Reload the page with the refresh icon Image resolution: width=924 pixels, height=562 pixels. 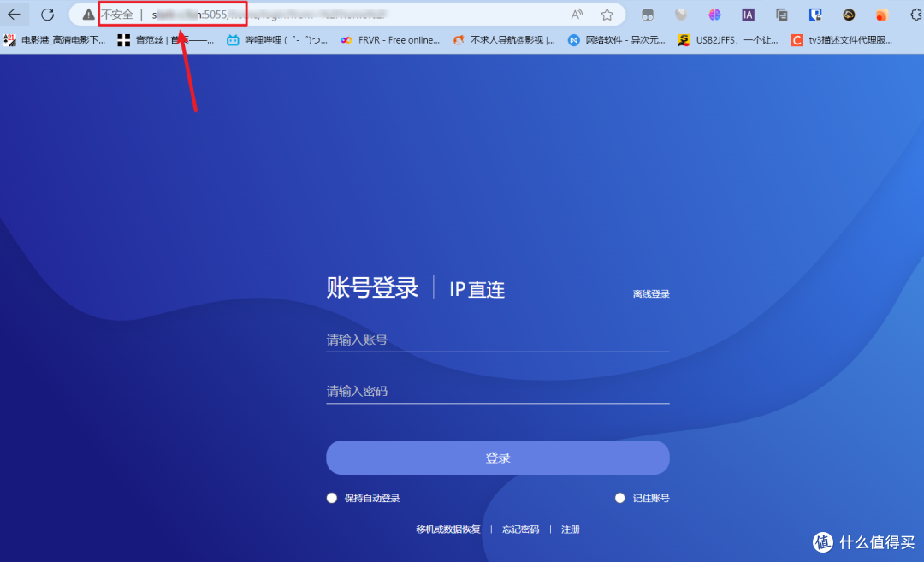coord(48,15)
